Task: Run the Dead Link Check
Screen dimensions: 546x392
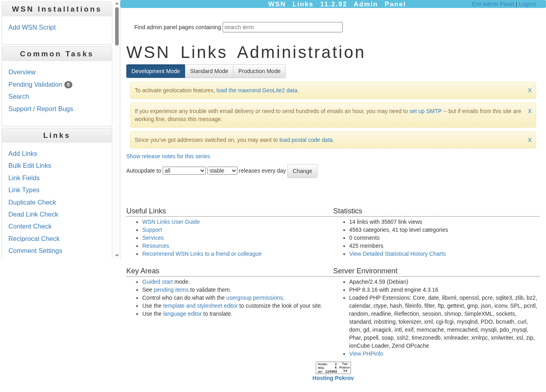Action: pos(33,214)
